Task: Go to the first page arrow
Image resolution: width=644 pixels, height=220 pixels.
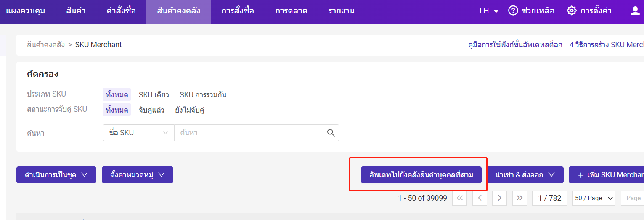Action: click(x=460, y=198)
